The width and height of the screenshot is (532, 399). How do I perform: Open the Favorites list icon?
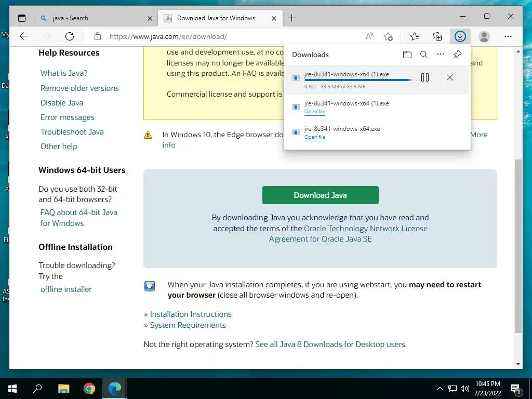pos(414,36)
